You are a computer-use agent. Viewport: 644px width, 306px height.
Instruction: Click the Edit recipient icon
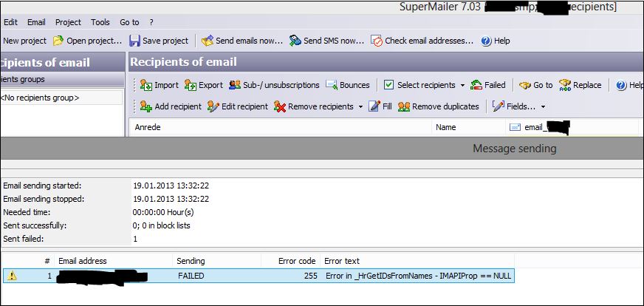[x=213, y=106]
